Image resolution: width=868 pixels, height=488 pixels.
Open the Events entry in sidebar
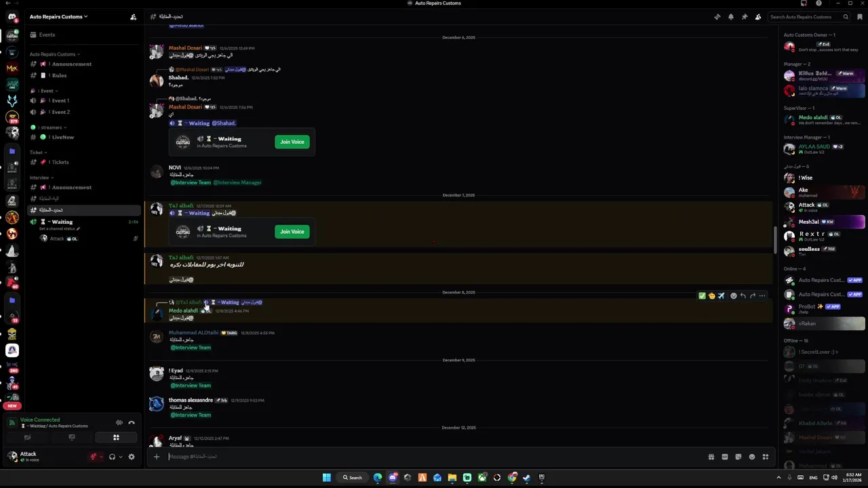coord(84,35)
